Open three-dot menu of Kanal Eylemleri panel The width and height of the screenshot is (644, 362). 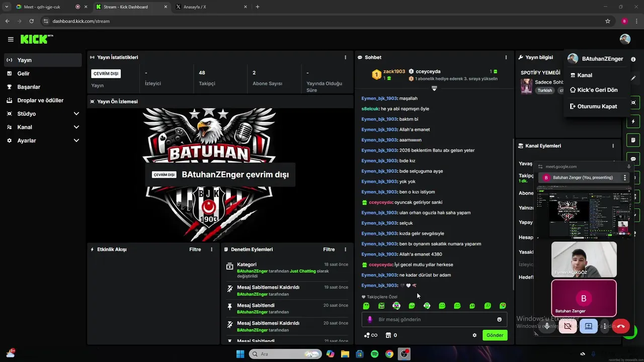[613, 146]
